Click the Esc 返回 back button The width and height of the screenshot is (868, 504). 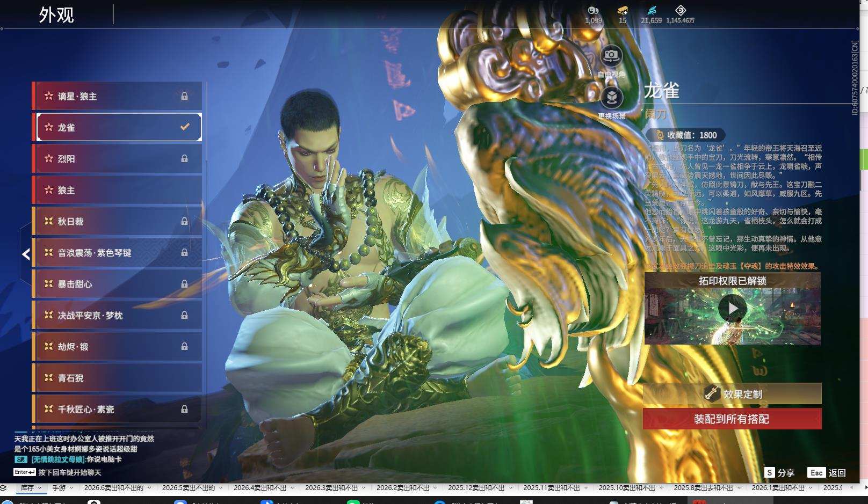pyautogui.click(x=827, y=472)
